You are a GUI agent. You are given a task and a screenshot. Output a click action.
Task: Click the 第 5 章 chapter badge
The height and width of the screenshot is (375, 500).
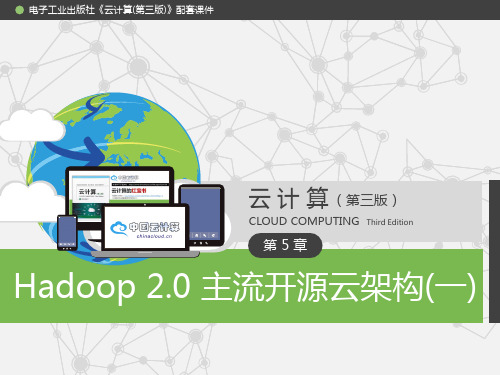285,245
